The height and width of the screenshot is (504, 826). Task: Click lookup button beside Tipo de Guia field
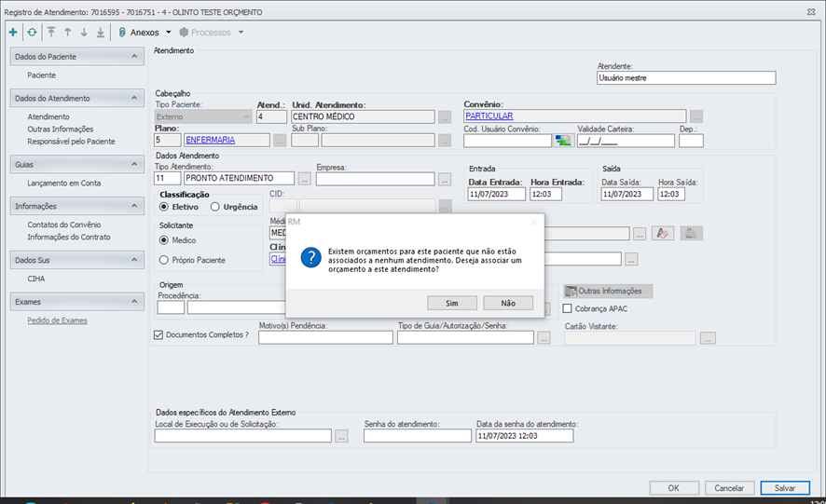tap(544, 338)
